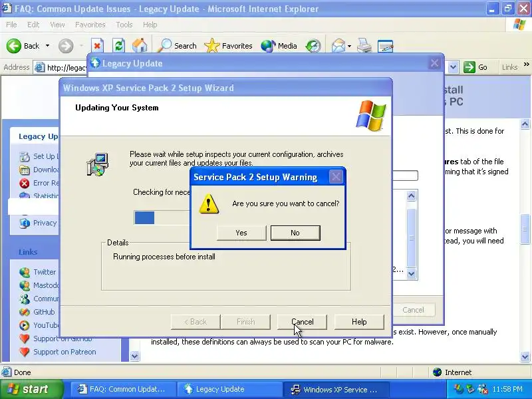This screenshot has width=532, height=399.
Task: Click the IE Forward arrow button
Action: coord(66,46)
